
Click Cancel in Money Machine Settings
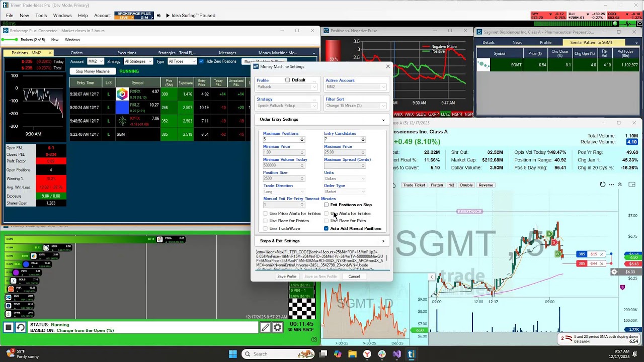click(x=354, y=277)
